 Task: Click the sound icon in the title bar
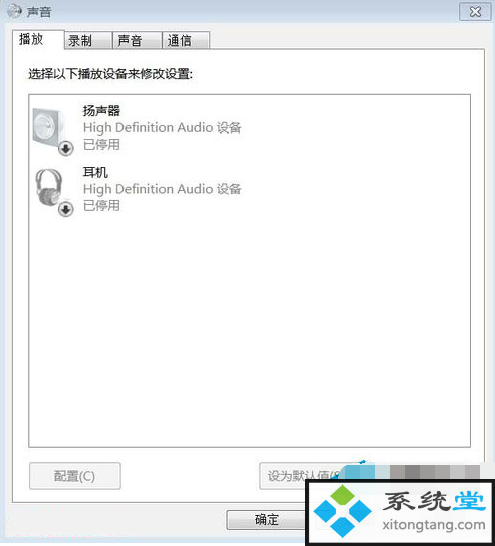[14, 11]
